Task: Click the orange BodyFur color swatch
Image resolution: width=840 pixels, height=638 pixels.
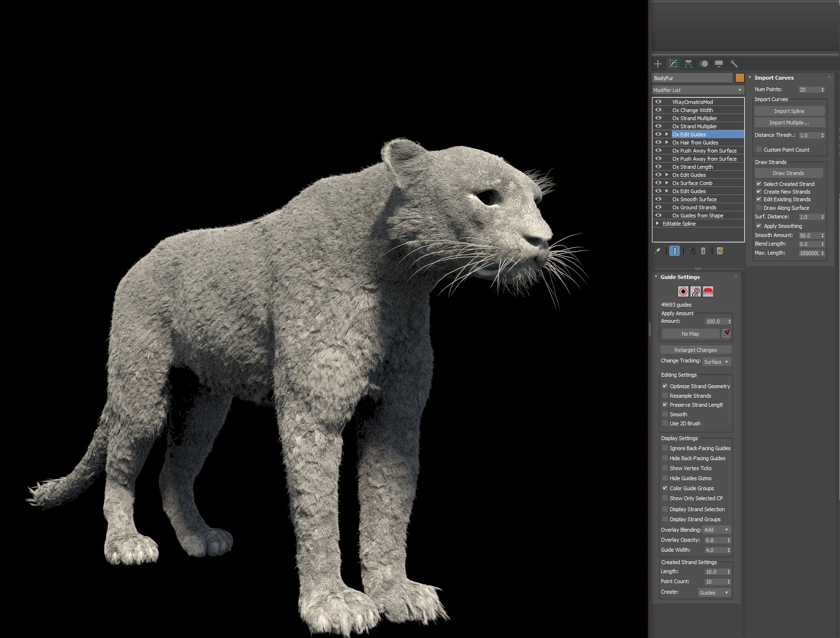Action: pos(739,78)
